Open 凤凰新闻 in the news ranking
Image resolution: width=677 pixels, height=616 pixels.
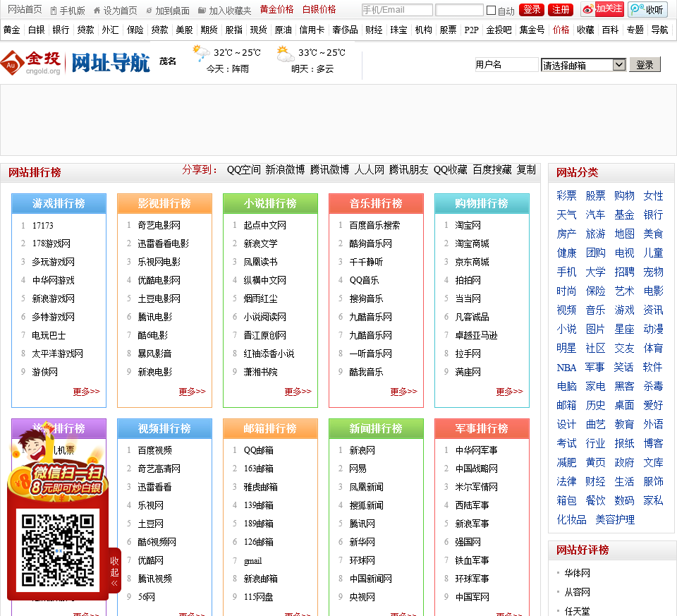367,488
